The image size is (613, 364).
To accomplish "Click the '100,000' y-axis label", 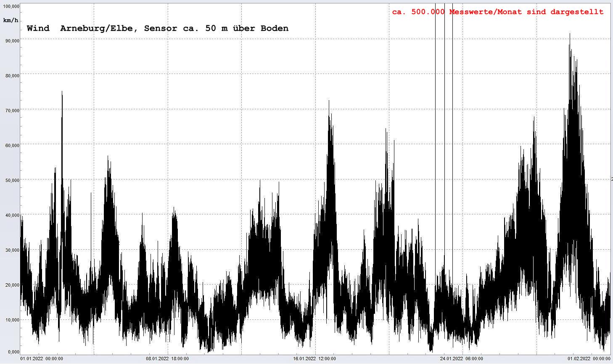I will point(11,7).
